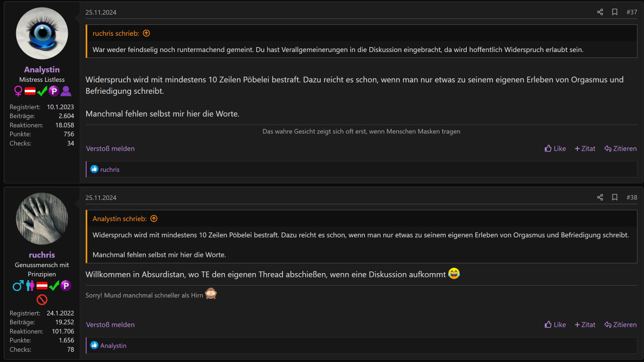Click ruchris's Reaktionen count 101.706
The image size is (644, 362).
click(x=63, y=331)
